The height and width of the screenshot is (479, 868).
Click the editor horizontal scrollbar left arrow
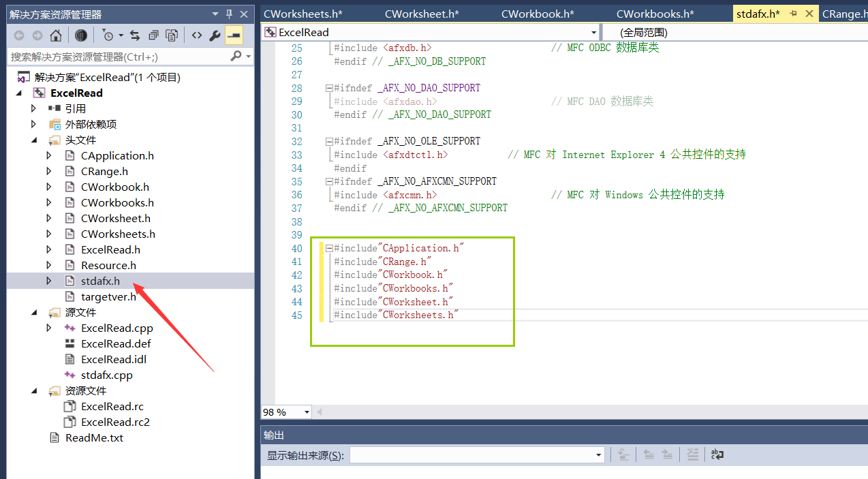pyautogui.click(x=319, y=412)
